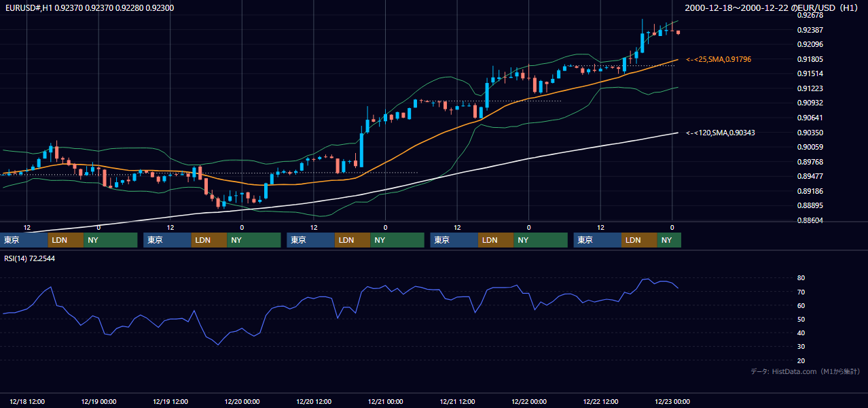The image size is (868, 408).
Task: Click price axis value 0.91514
Action: (x=810, y=73)
